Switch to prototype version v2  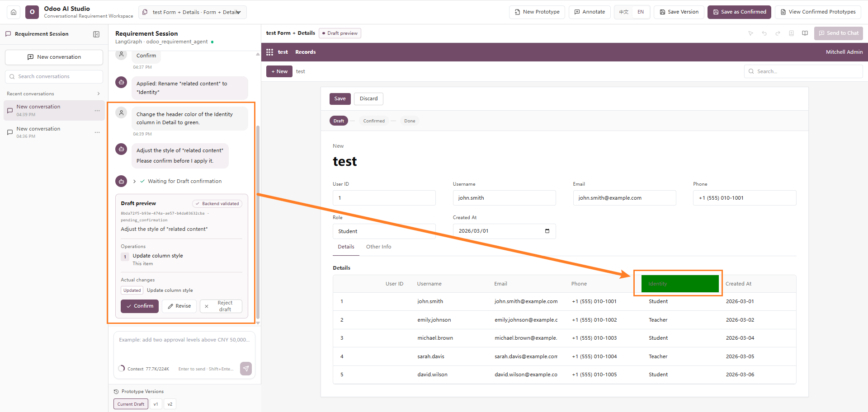(x=170, y=404)
